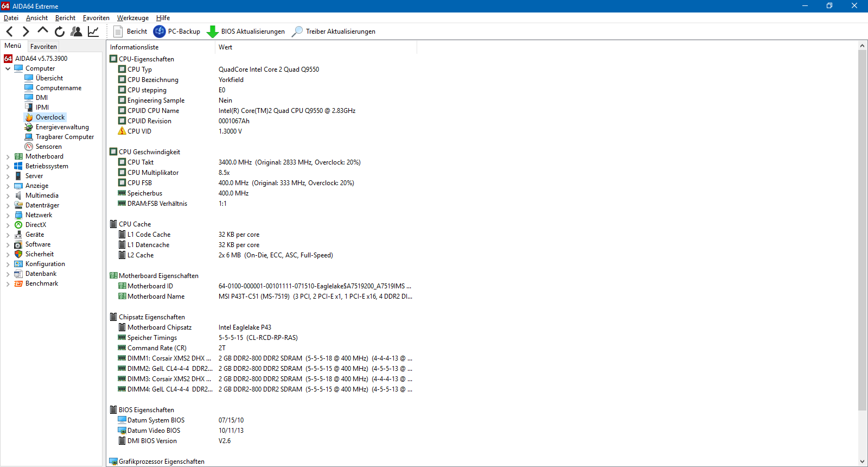Expand the Motherboard tree node
Image resolution: width=868 pixels, height=467 pixels.
[x=8, y=156]
